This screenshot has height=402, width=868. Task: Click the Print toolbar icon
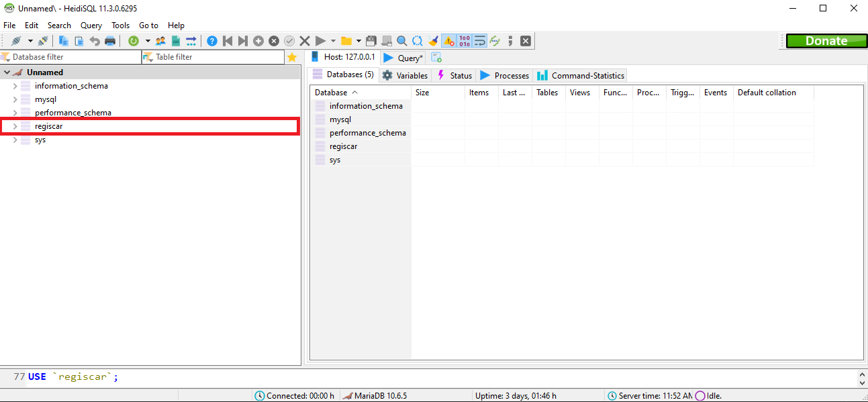[110, 41]
